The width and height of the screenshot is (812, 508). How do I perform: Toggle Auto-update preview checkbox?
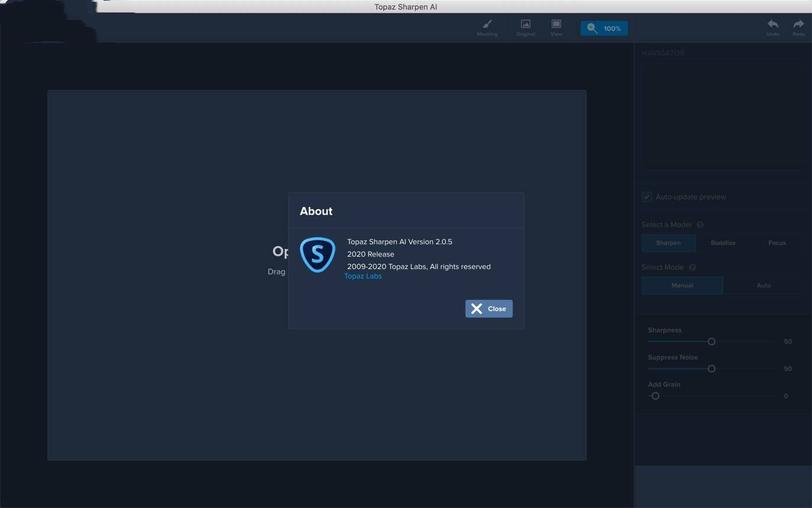coord(646,197)
